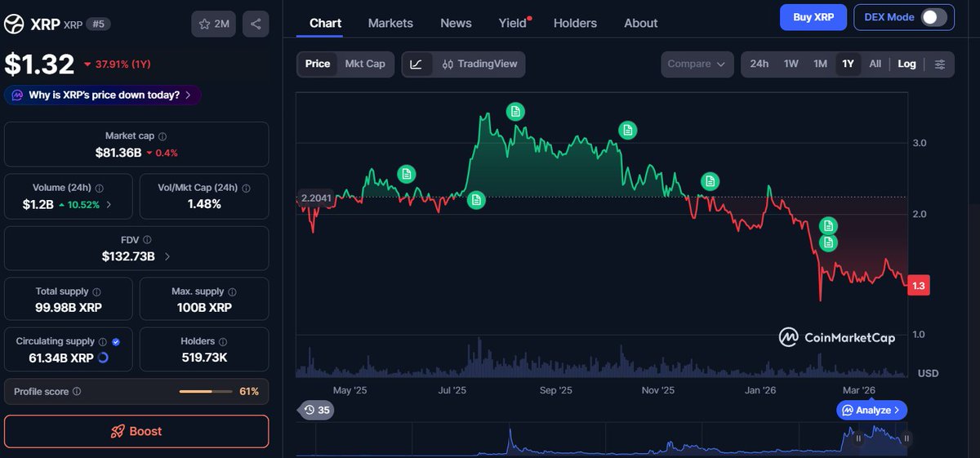980x458 pixels.
Task: Click the Market cap info icon
Action: point(163,136)
